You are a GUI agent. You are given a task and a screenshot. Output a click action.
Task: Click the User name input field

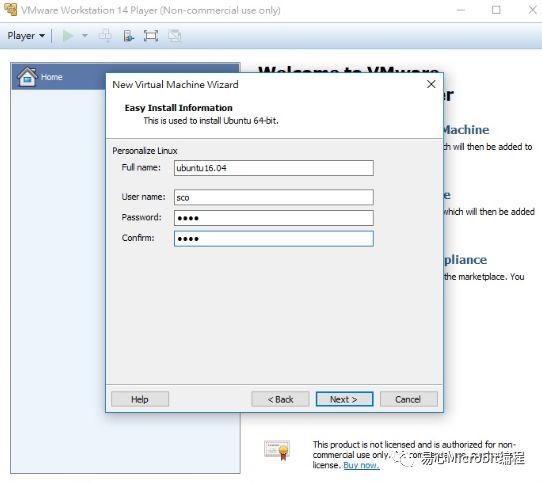(x=274, y=197)
